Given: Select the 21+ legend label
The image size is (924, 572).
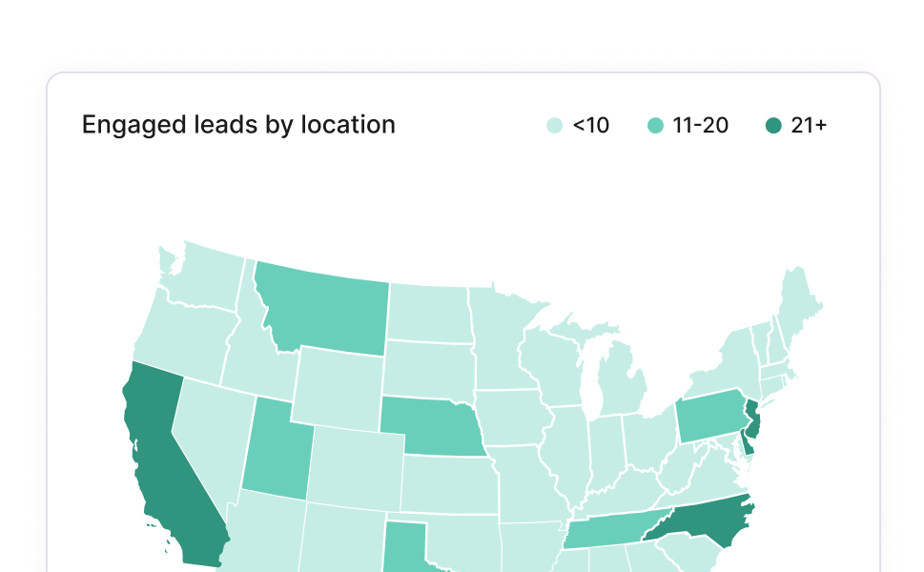Looking at the screenshot, I should 809,125.
